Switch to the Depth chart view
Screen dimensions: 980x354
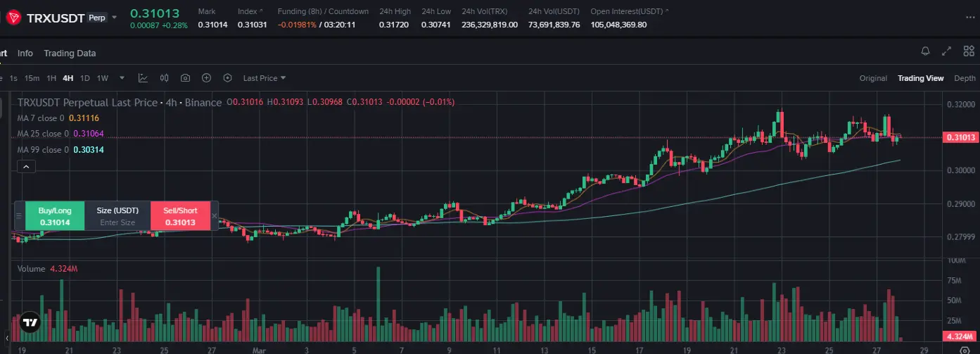click(x=965, y=78)
